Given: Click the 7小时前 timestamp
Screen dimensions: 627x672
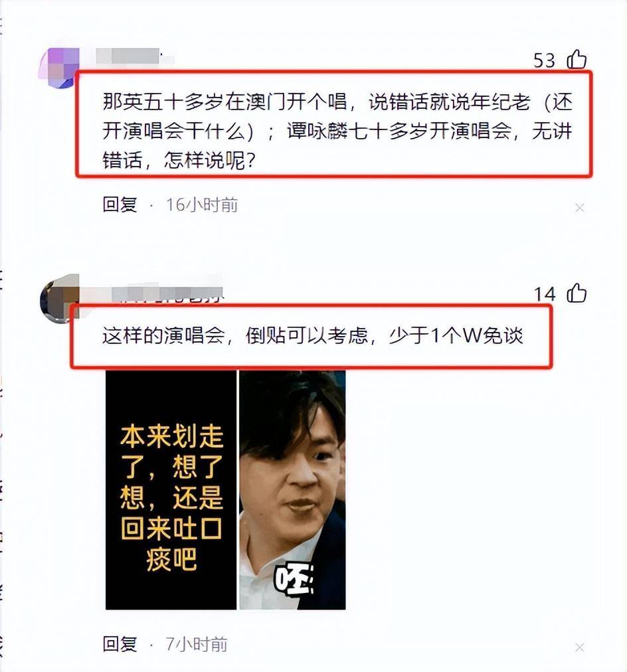Looking at the screenshot, I should [x=197, y=644].
